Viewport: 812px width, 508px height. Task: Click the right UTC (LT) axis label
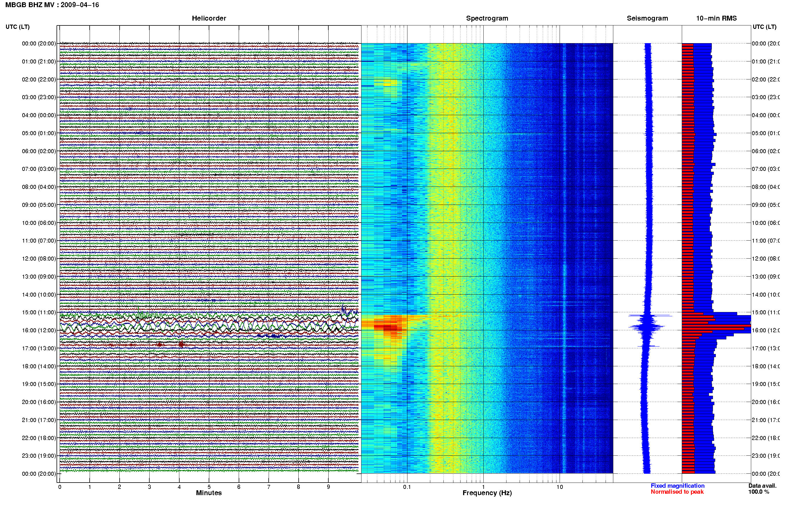(x=764, y=27)
